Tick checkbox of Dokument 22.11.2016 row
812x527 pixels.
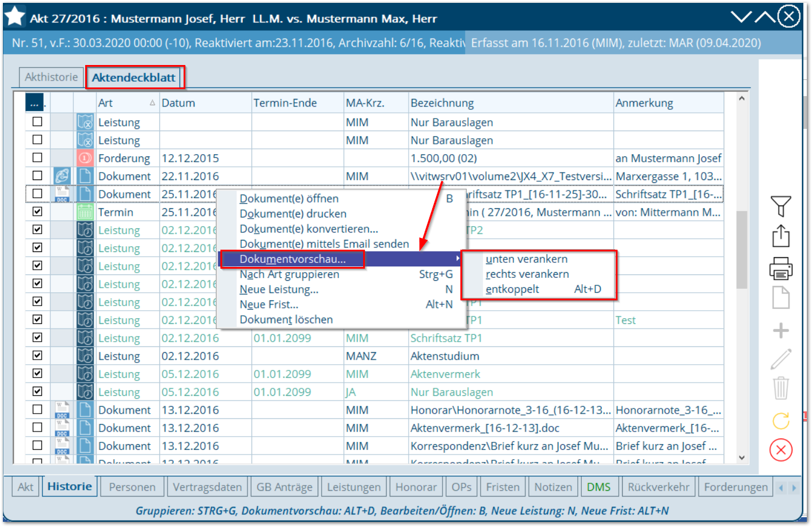[x=37, y=175]
